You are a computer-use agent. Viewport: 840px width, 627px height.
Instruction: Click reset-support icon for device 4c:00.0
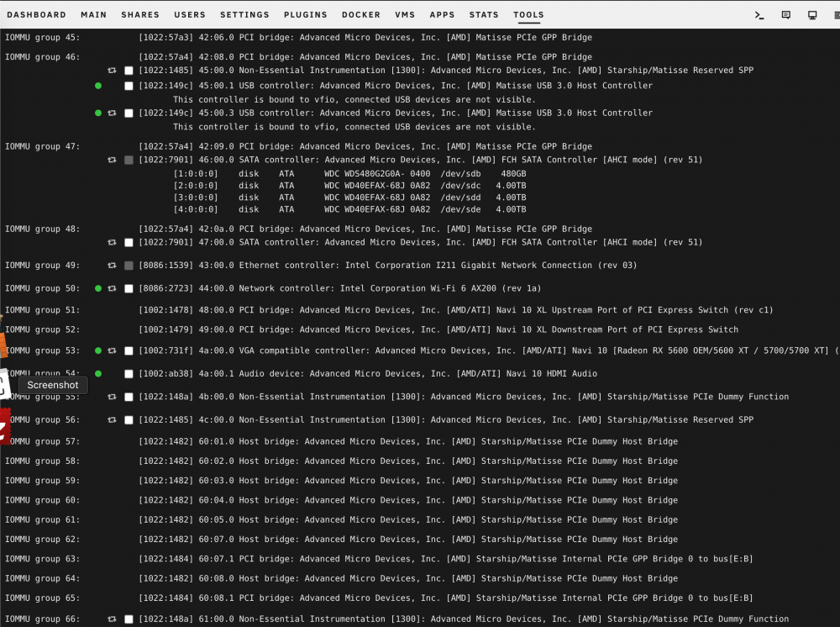click(112, 419)
